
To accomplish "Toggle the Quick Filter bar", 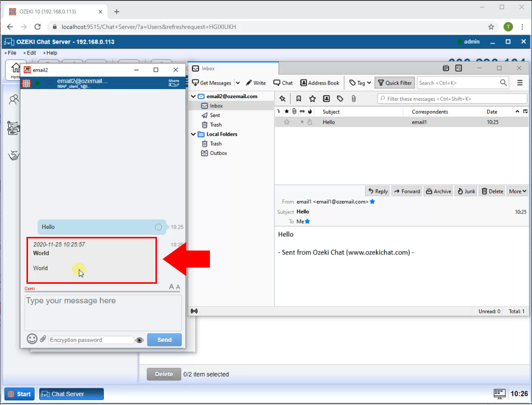I will click(395, 83).
